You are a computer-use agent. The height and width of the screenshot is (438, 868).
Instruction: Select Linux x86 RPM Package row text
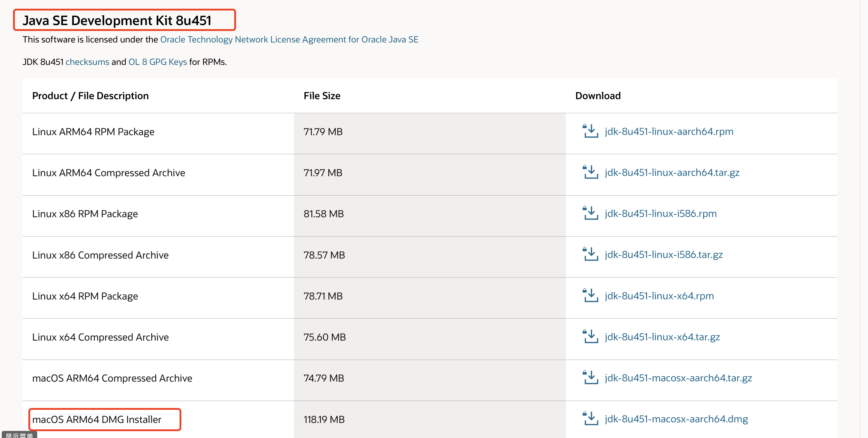[85, 214]
